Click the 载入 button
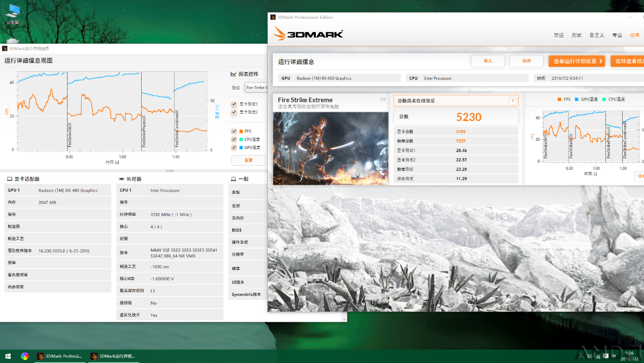 (x=488, y=61)
